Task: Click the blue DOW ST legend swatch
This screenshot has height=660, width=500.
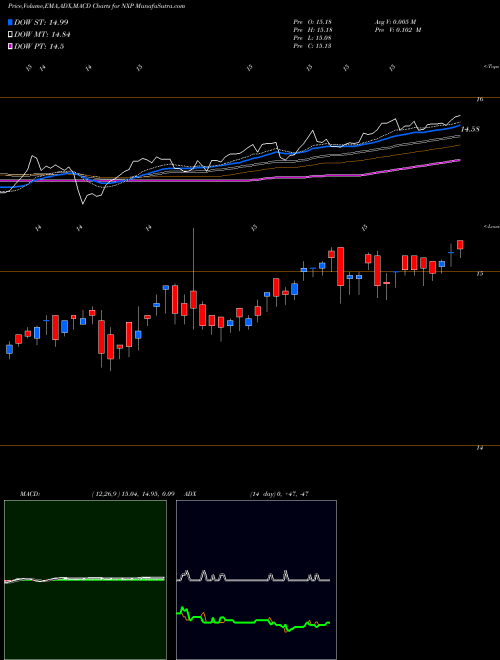Action: click(x=10, y=22)
